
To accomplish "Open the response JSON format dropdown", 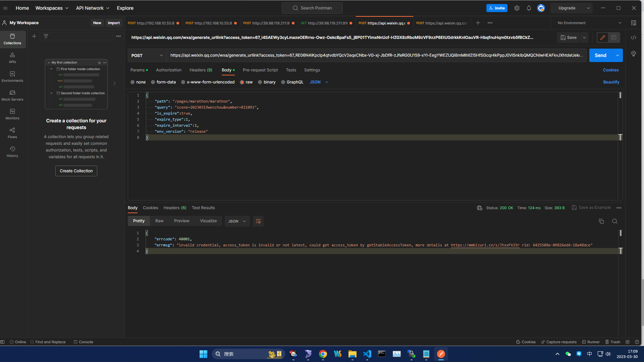I will point(237,221).
